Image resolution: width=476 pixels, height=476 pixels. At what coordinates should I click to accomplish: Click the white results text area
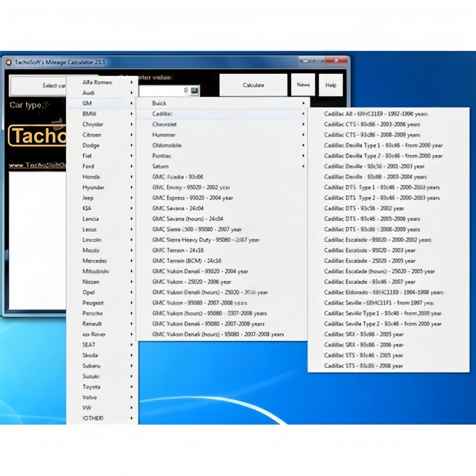(38, 241)
